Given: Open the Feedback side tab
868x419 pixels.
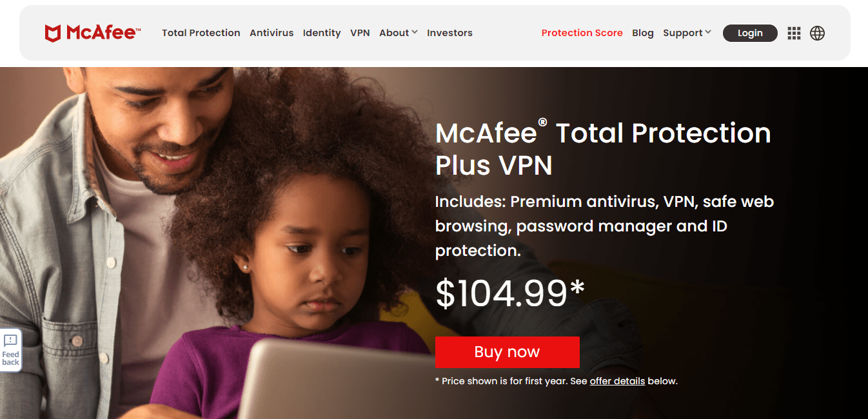Looking at the screenshot, I should tap(10, 351).
